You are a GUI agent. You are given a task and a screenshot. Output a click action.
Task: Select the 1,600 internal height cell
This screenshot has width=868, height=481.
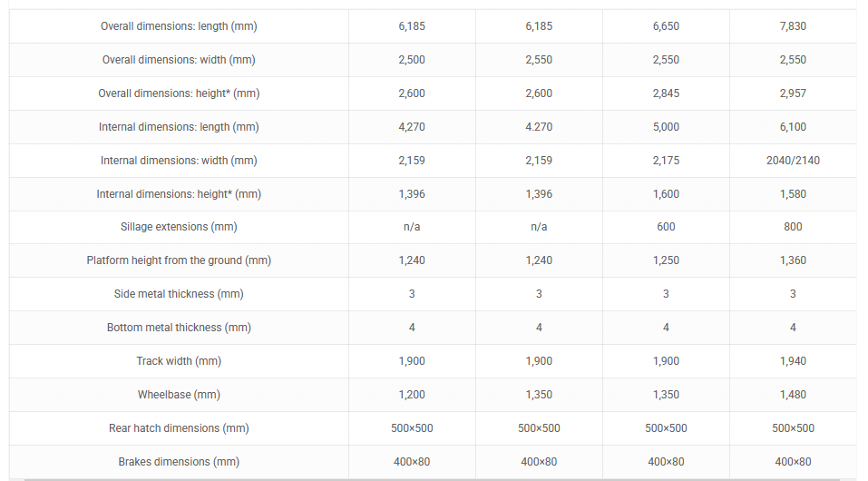pyautogui.click(x=666, y=194)
